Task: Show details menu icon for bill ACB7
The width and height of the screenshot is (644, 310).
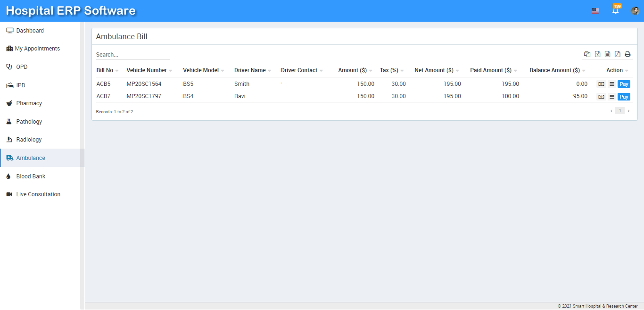Action: [x=611, y=97]
